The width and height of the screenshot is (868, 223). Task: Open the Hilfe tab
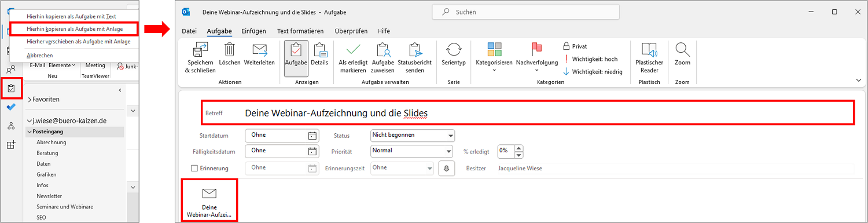tap(383, 31)
